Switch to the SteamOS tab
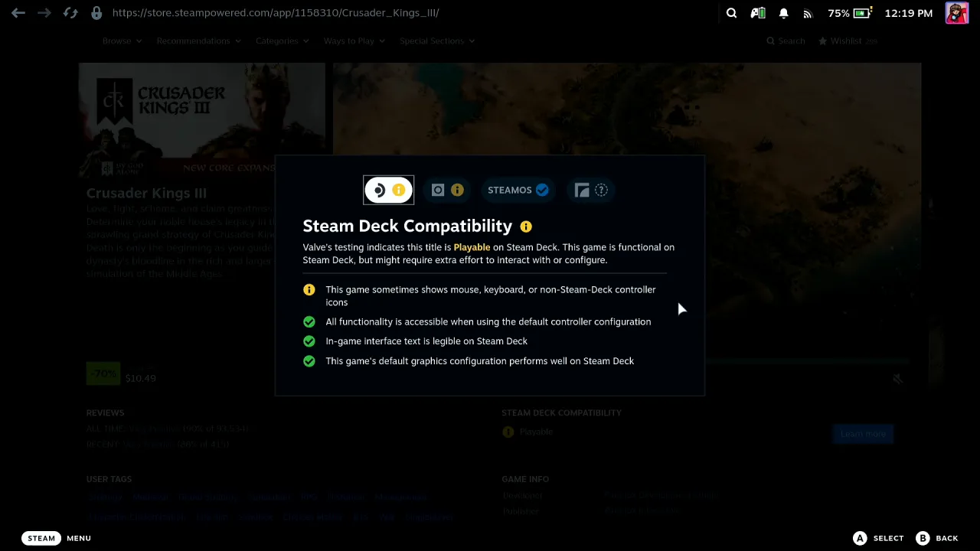This screenshot has height=551, width=980. coord(518,190)
